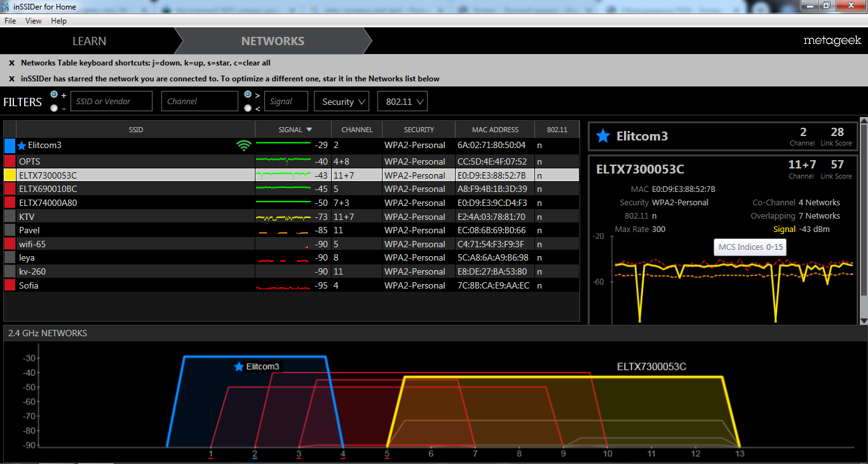
Task: Click the Signal -43 dBm legend label
Action: pos(801,229)
